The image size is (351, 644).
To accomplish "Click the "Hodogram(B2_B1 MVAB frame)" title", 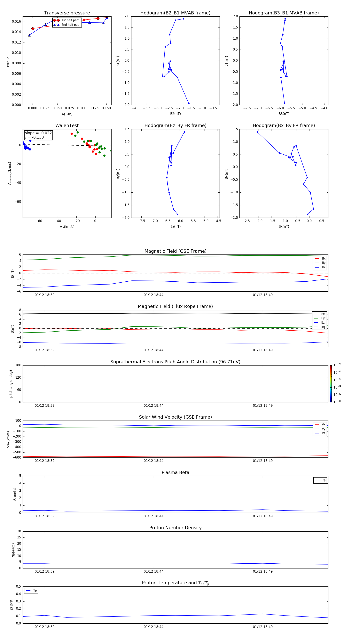I will point(175,13).
